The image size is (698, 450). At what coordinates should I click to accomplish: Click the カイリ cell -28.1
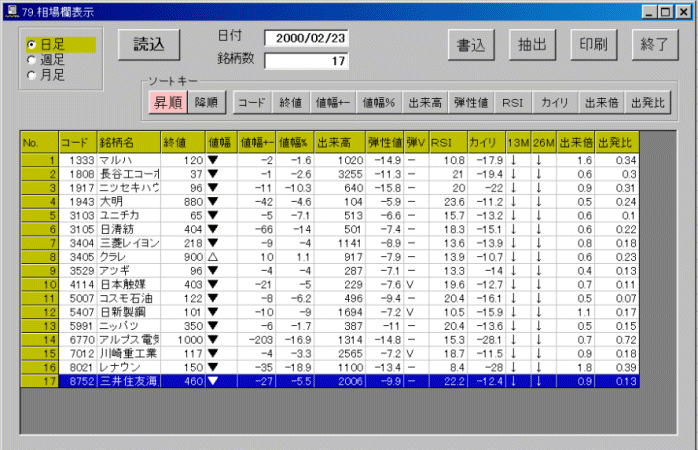(x=487, y=340)
